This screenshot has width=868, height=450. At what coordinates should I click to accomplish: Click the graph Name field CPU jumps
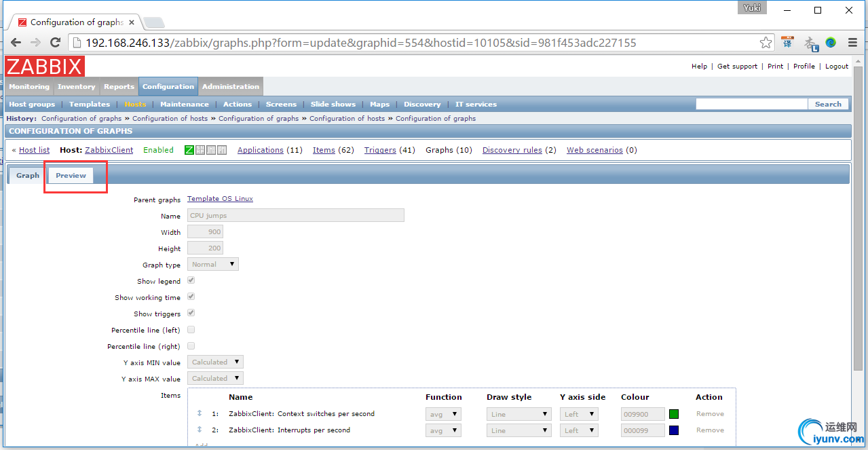pyautogui.click(x=296, y=215)
